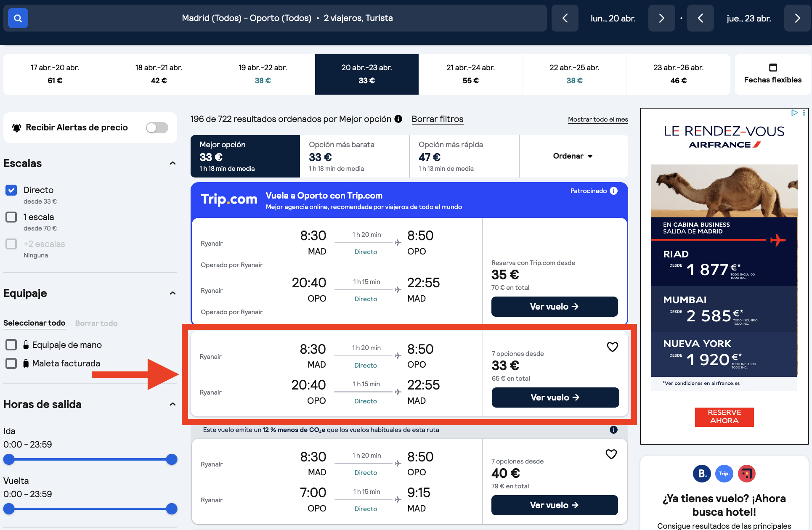Click the Borrar filtros link
The height and width of the screenshot is (530, 812).
coord(438,119)
